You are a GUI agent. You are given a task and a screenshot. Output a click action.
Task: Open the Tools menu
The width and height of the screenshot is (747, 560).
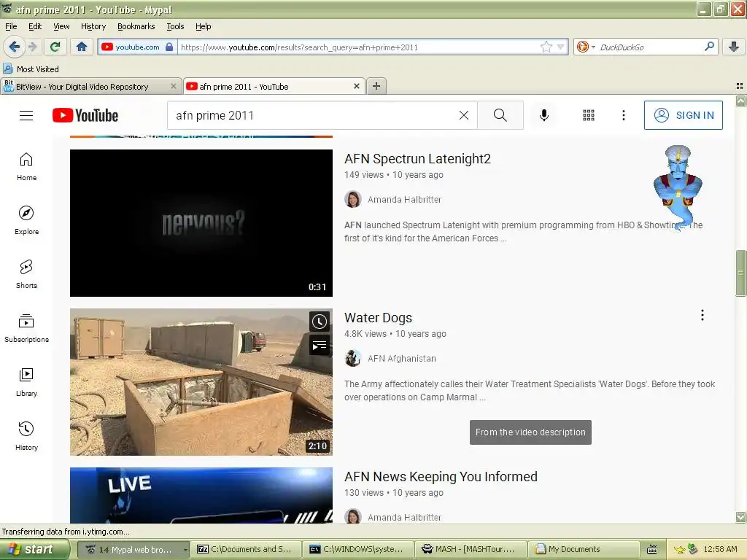point(175,26)
